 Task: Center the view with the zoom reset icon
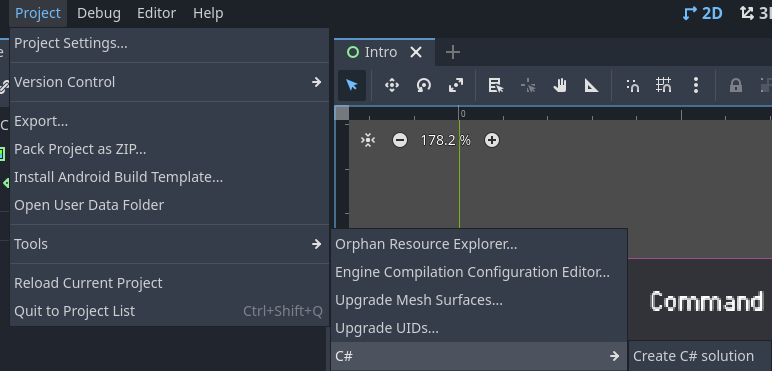[368, 140]
